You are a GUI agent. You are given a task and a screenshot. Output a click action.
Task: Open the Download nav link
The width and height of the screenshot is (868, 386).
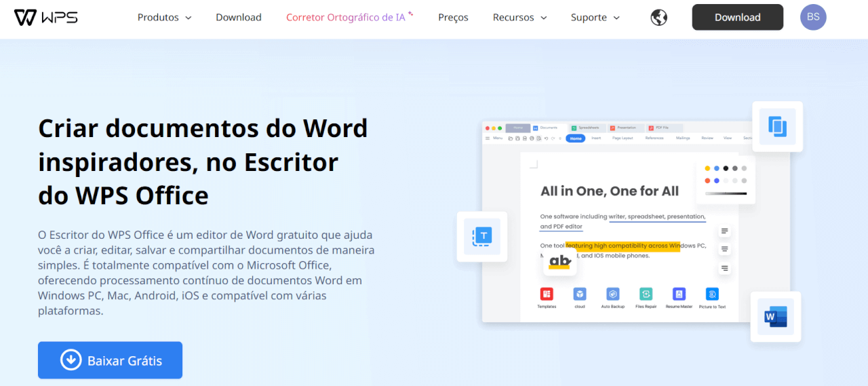(x=239, y=18)
